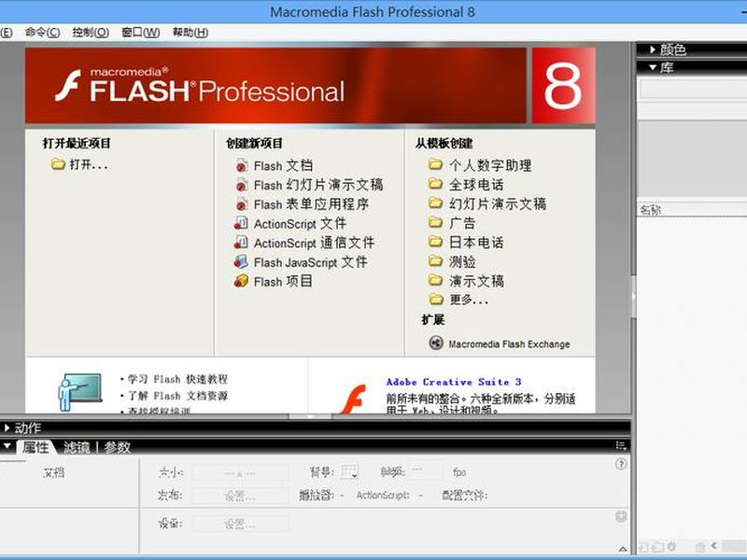Click the new symbol icon in library panel
The height and width of the screenshot is (560, 747).
coord(642,547)
